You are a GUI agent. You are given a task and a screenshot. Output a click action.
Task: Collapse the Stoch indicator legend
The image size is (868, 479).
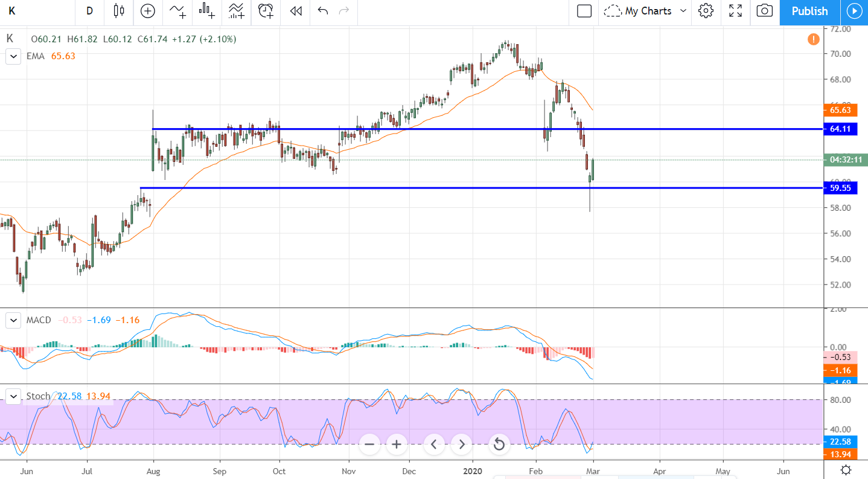pos(13,396)
